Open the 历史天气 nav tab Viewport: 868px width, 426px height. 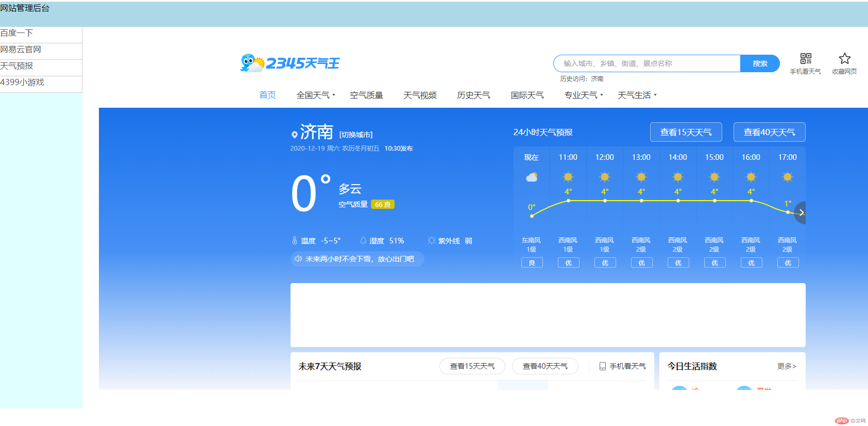pos(474,95)
